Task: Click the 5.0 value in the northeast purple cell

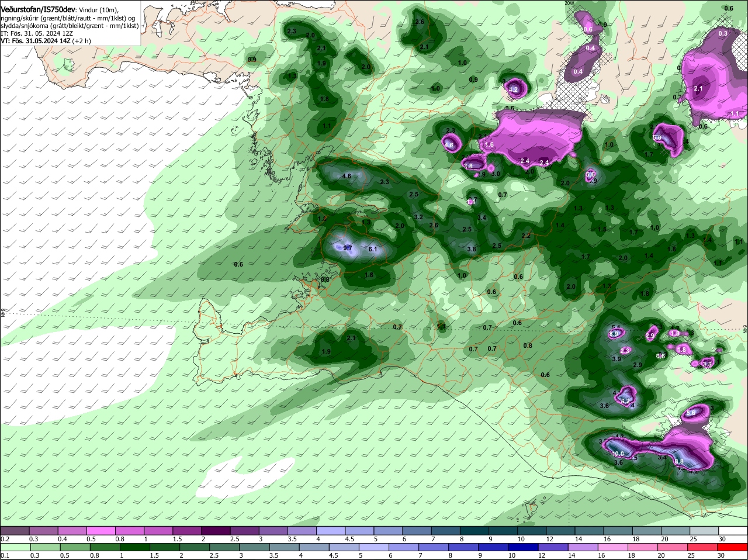Action: tap(657, 138)
